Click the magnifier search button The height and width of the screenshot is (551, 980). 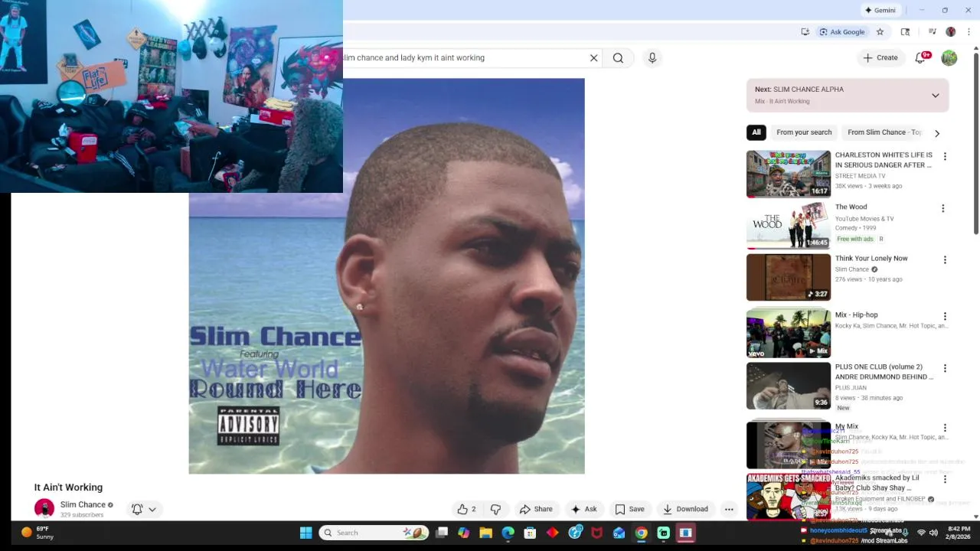618,57
